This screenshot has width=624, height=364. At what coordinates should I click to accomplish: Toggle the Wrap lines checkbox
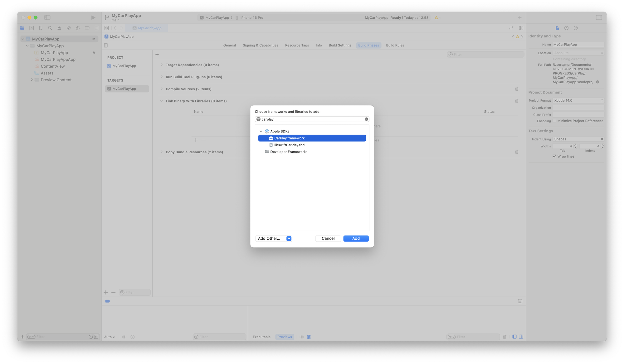pyautogui.click(x=554, y=156)
